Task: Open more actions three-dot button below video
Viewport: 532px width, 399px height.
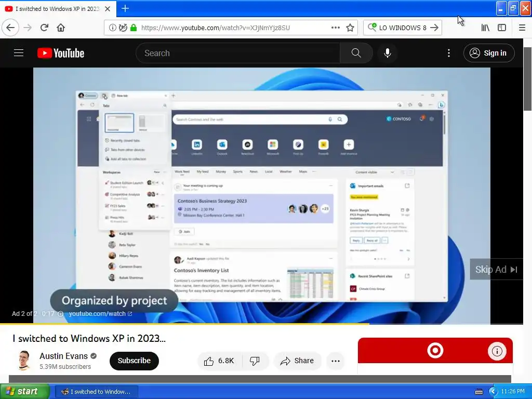Action: tap(336, 361)
